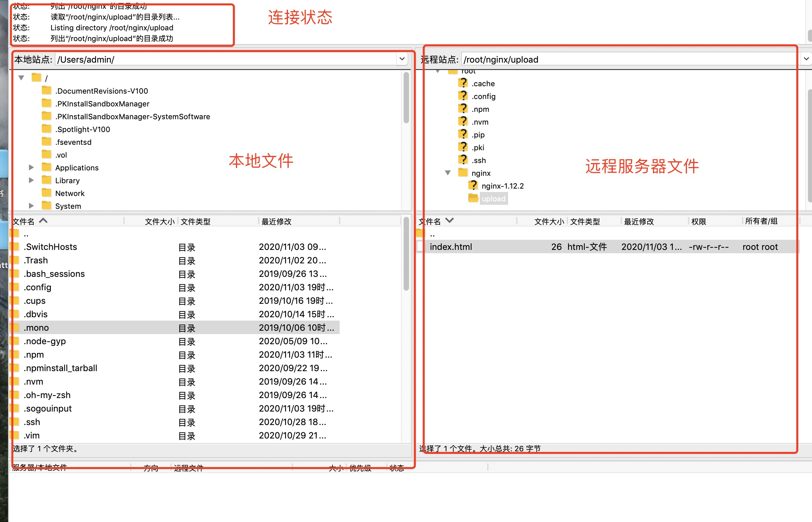Screen dimensions: 812x522
Task: Select the upload folder in remote tree
Action: tap(493, 199)
